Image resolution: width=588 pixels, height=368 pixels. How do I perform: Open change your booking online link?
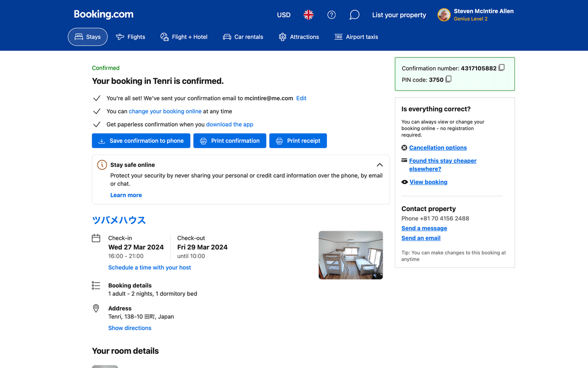(x=165, y=111)
